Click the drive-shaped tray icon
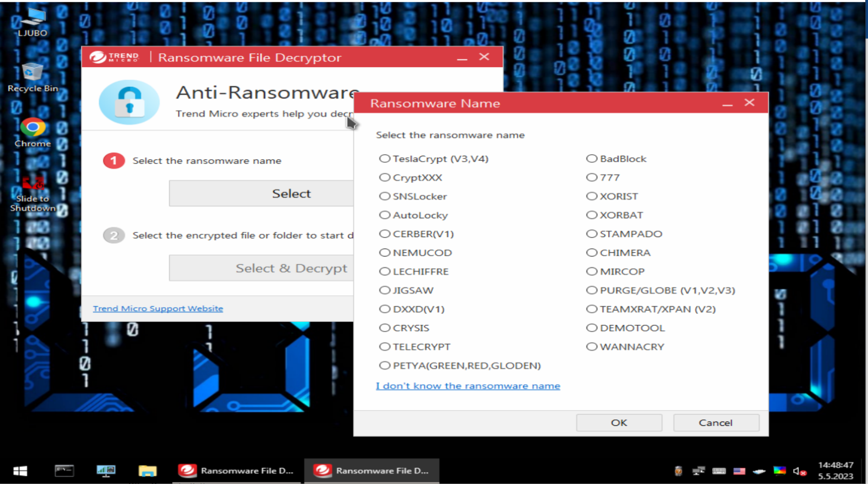 coord(759,471)
